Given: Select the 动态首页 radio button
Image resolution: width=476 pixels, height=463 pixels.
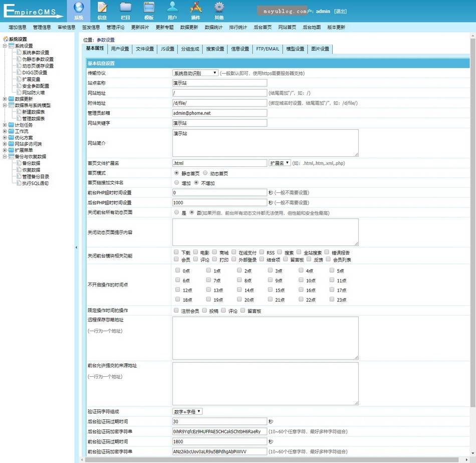Looking at the screenshot, I should [x=205, y=173].
